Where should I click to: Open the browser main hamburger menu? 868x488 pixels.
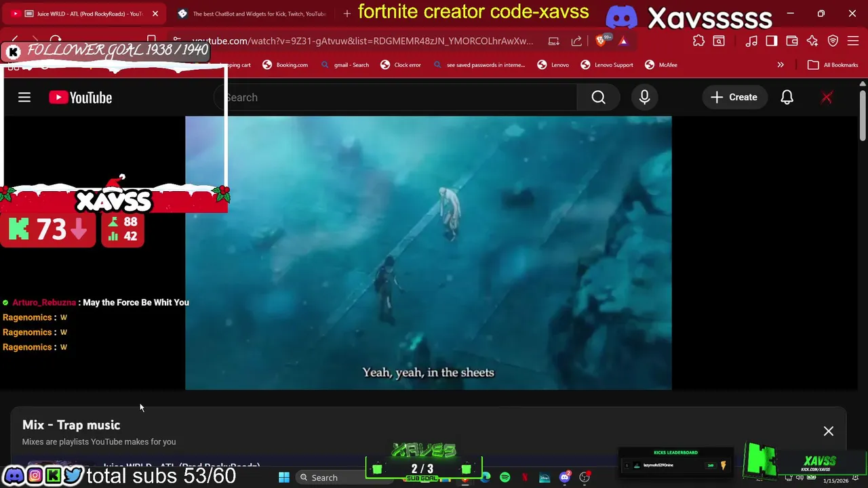853,41
